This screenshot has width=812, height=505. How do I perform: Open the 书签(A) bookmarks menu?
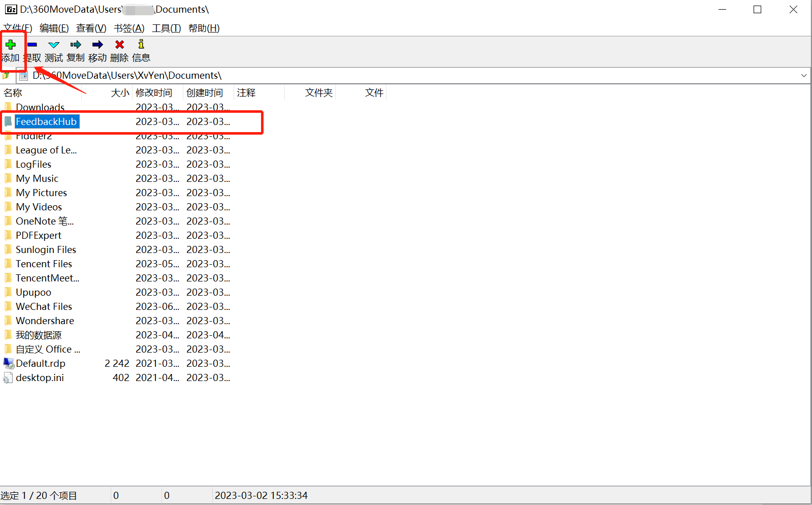click(129, 28)
